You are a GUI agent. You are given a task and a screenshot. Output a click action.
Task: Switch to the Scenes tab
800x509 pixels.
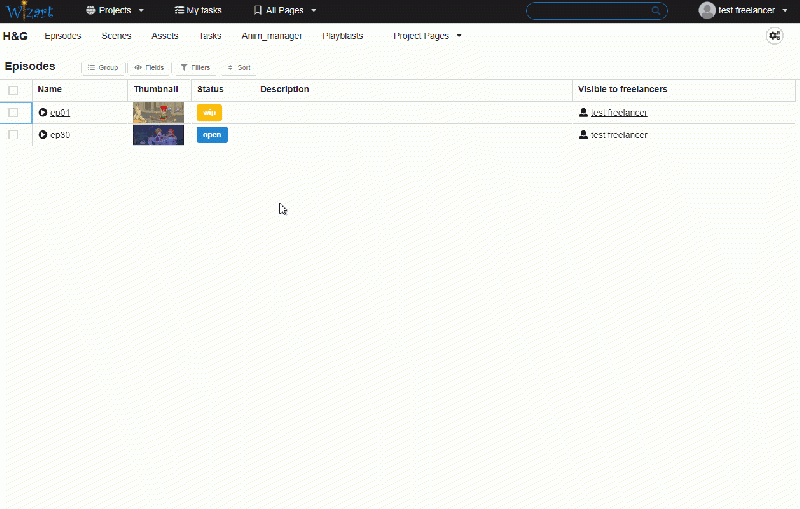(x=116, y=36)
